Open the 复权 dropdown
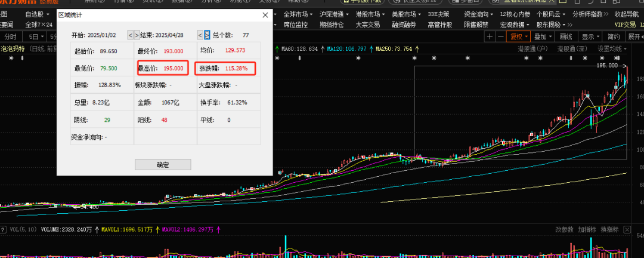This screenshot has width=644, height=258. coord(519,36)
